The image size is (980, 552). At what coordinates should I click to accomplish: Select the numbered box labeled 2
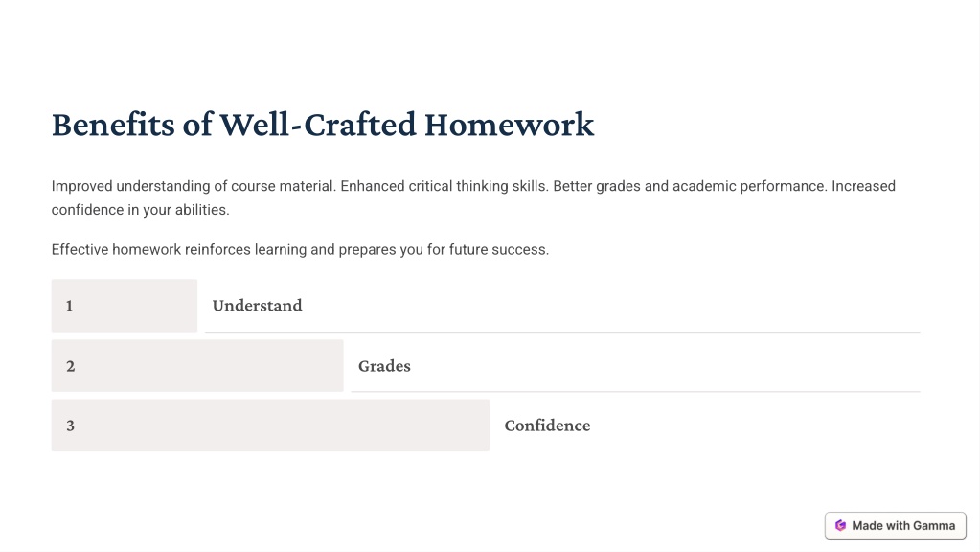[197, 366]
